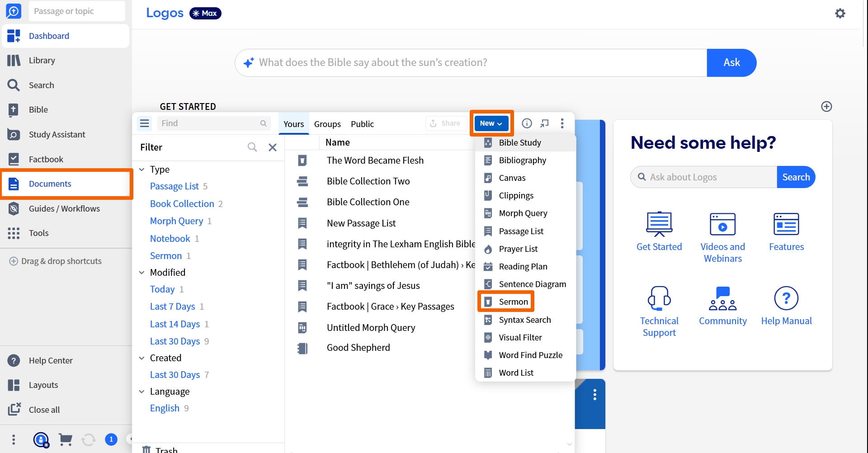Click the add card plus icon

coord(826,107)
